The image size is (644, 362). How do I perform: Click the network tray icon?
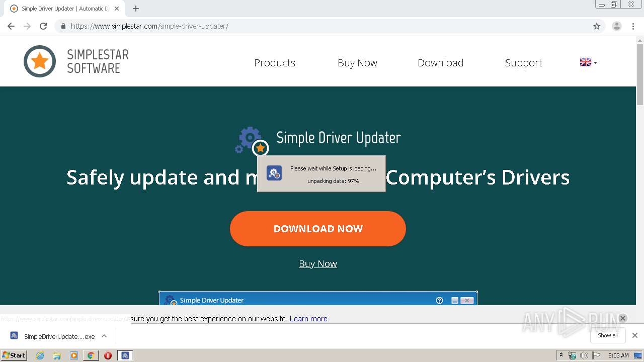(572, 355)
